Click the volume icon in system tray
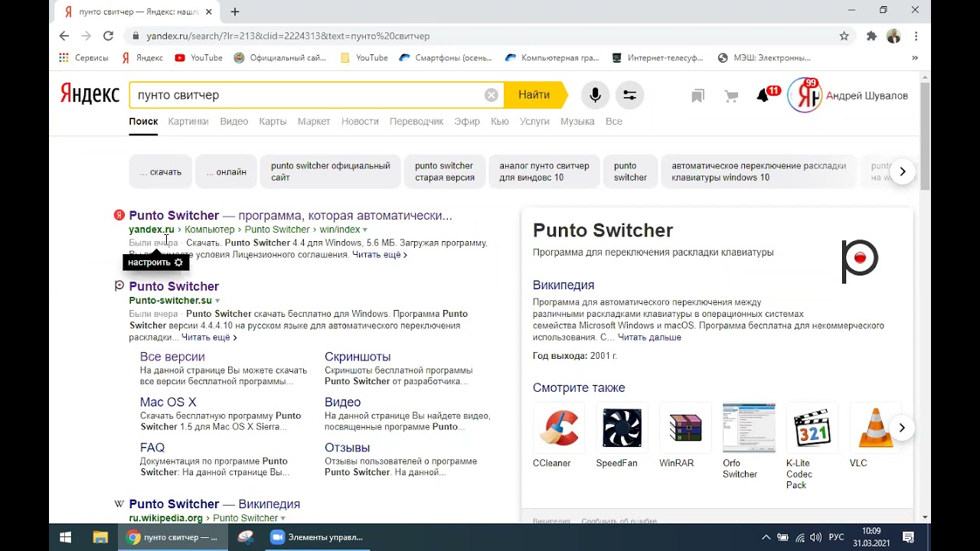Image resolution: width=980 pixels, height=551 pixels. 816,537
